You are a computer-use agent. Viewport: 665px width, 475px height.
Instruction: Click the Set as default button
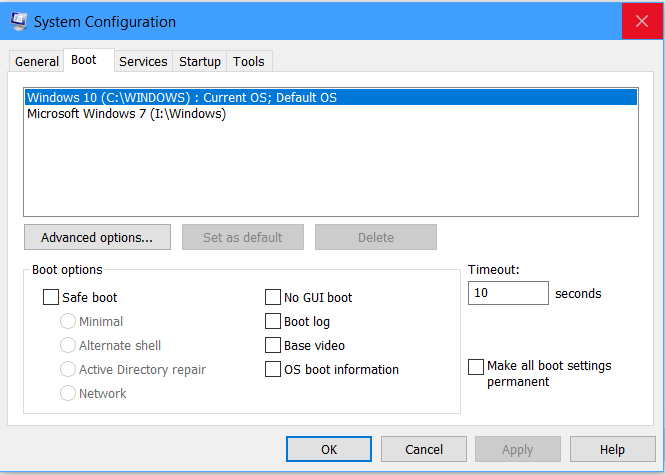click(243, 237)
